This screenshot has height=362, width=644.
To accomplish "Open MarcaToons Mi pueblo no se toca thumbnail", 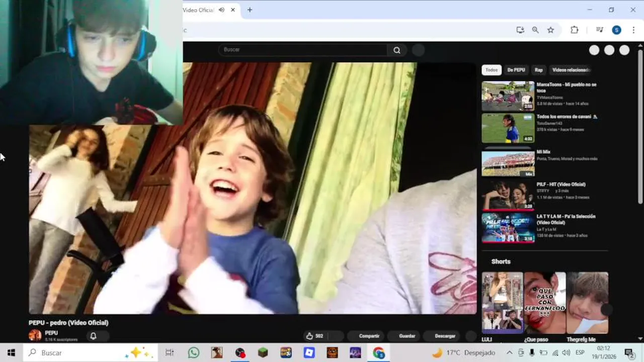I will [508, 96].
